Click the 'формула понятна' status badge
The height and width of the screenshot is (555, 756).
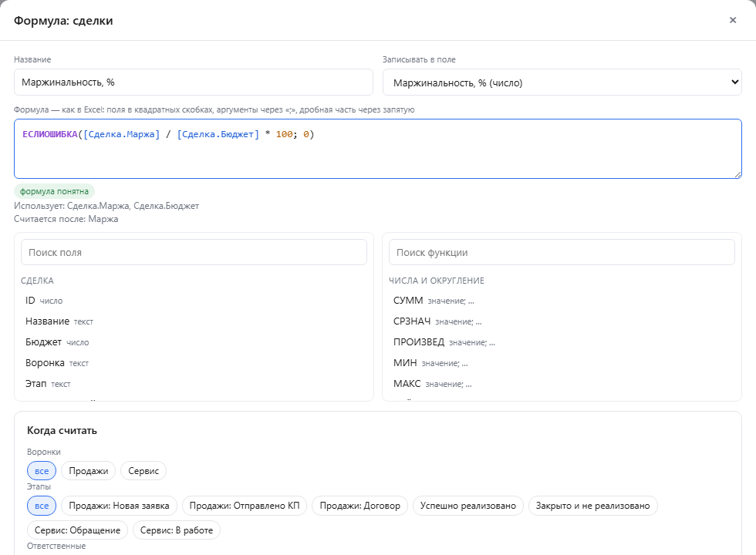(54, 191)
